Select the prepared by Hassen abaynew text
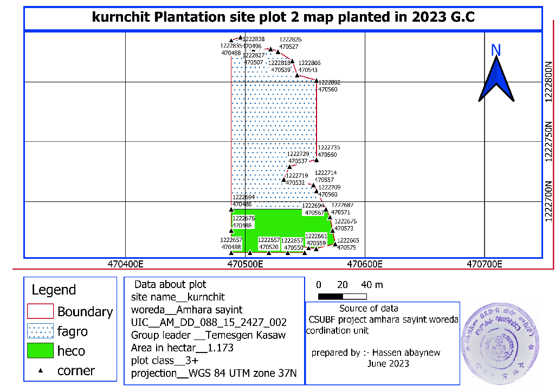Viewport: 555px width, 392px height. point(376,353)
